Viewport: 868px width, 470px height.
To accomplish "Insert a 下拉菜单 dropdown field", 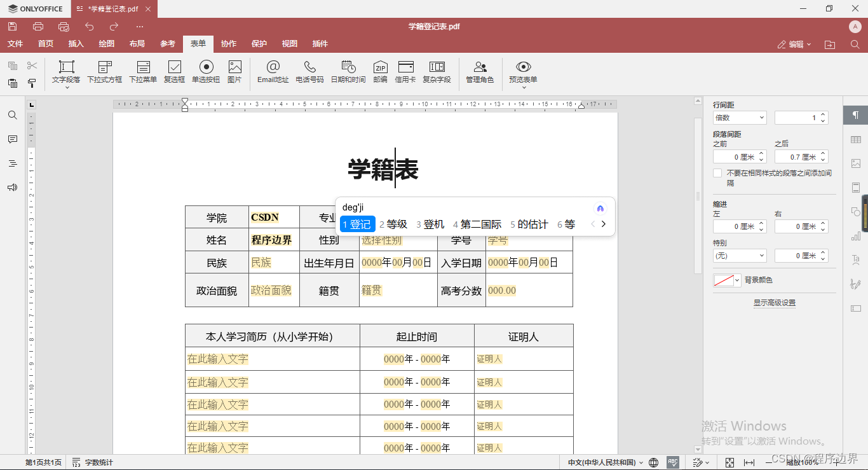I will point(143,71).
